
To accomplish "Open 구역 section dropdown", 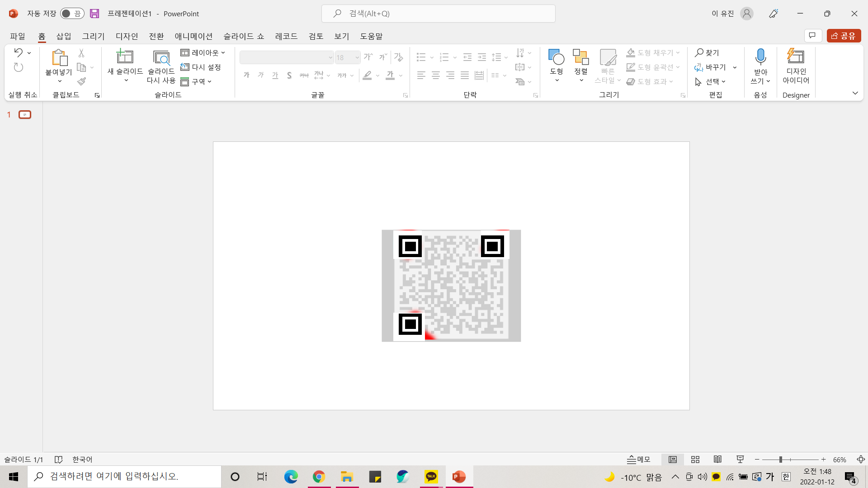I will 196,82.
